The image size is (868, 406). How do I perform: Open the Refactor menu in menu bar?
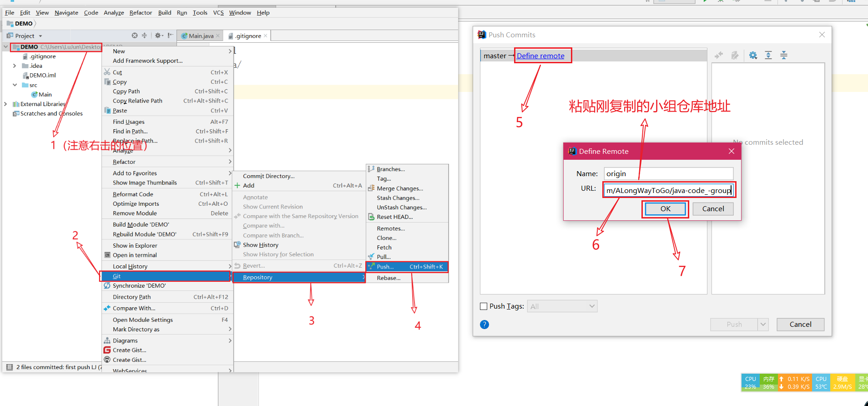[x=141, y=13]
